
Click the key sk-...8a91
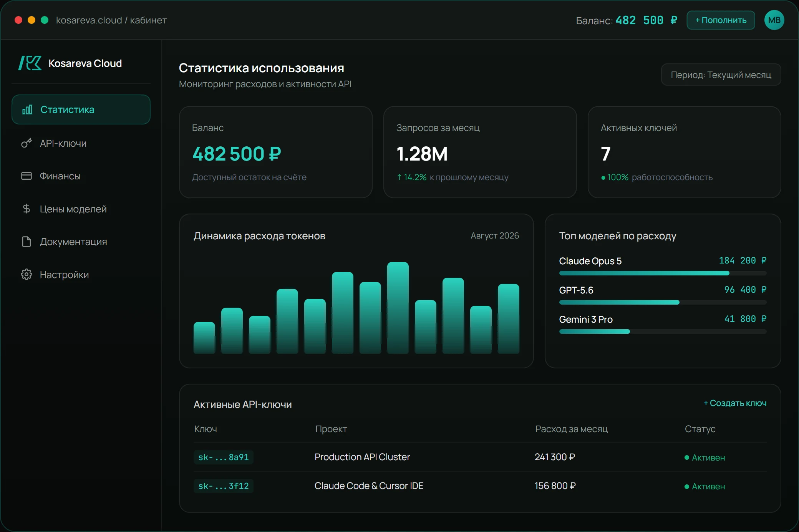tap(223, 457)
